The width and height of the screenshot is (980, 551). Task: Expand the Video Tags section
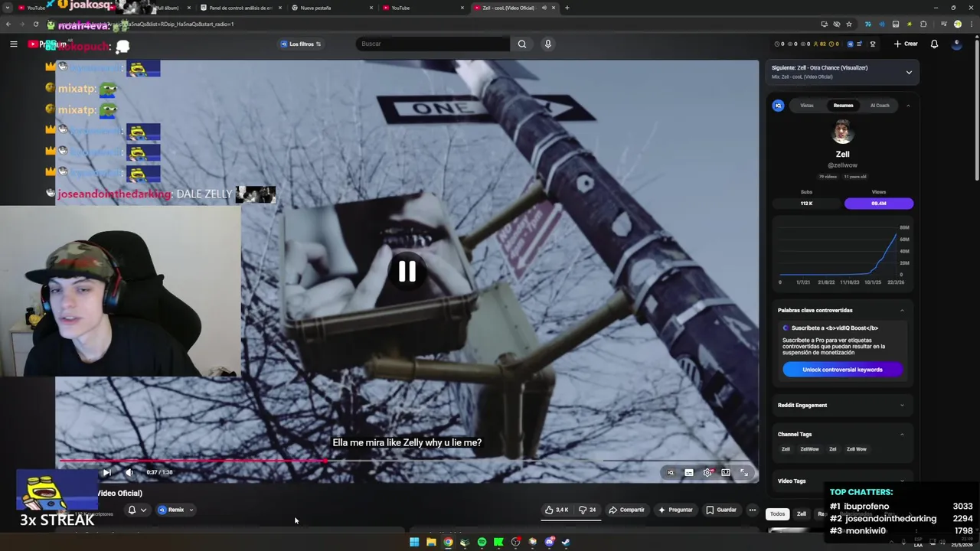902,481
